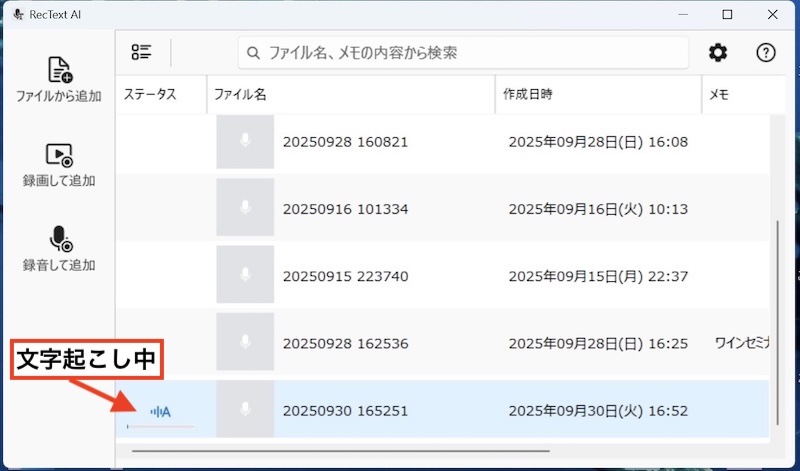Click the Add from file icon
800x471 pixels.
(x=59, y=70)
